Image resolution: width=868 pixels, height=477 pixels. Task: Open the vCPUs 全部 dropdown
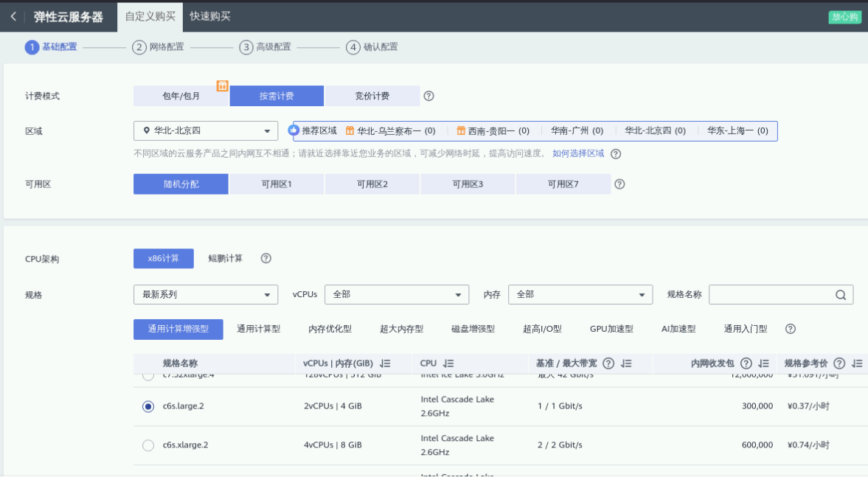(x=396, y=294)
